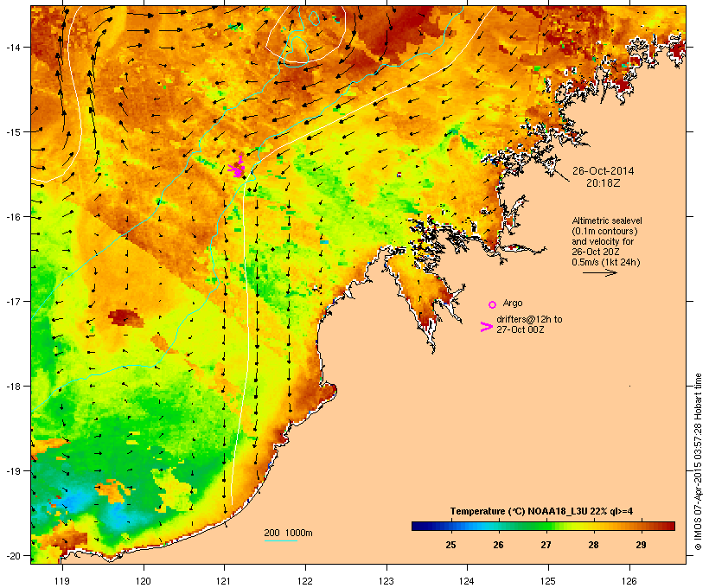Click the colorbar tick label 25

(x=450, y=545)
